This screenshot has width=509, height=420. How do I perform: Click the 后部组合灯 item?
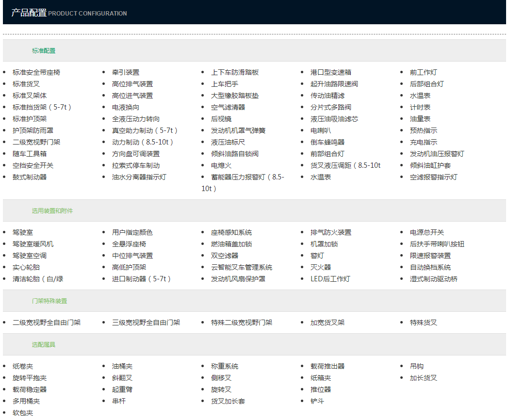[x=427, y=84]
